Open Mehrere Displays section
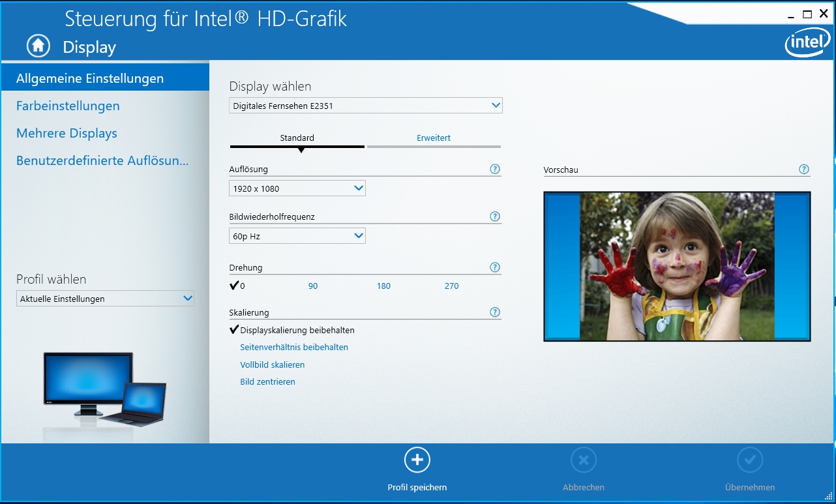This screenshot has width=836, height=504. click(67, 133)
